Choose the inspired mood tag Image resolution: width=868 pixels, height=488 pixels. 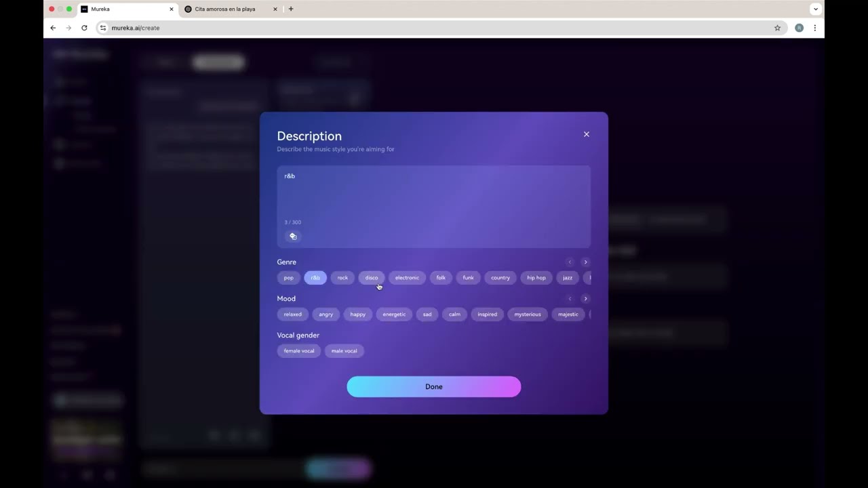(x=488, y=314)
